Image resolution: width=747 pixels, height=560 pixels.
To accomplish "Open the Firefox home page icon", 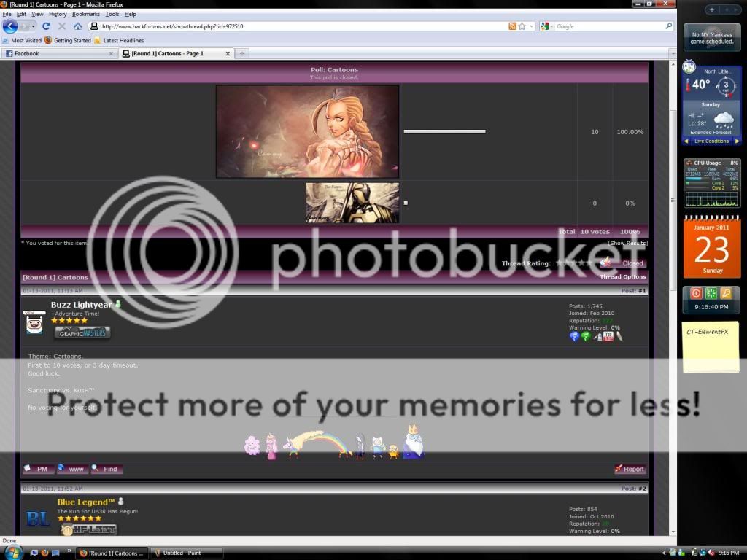I will tap(77, 26).
